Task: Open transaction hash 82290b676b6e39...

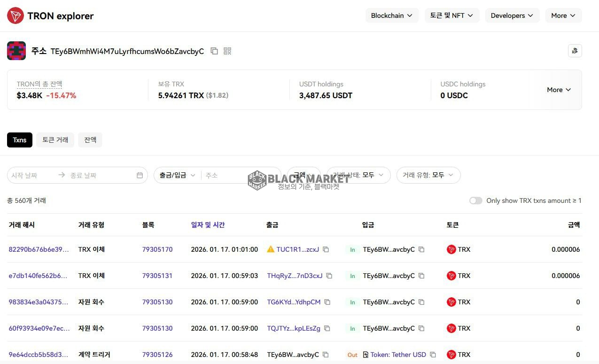Action: pyautogui.click(x=39, y=249)
